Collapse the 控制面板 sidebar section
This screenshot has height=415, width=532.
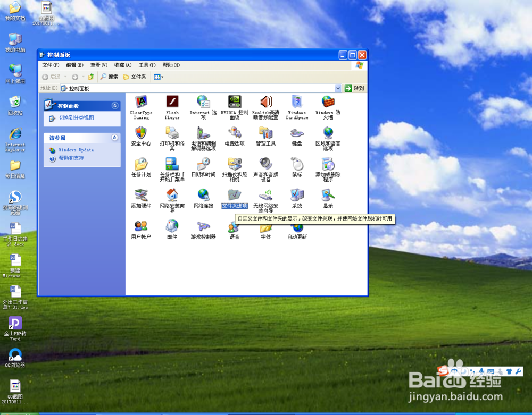(115, 106)
